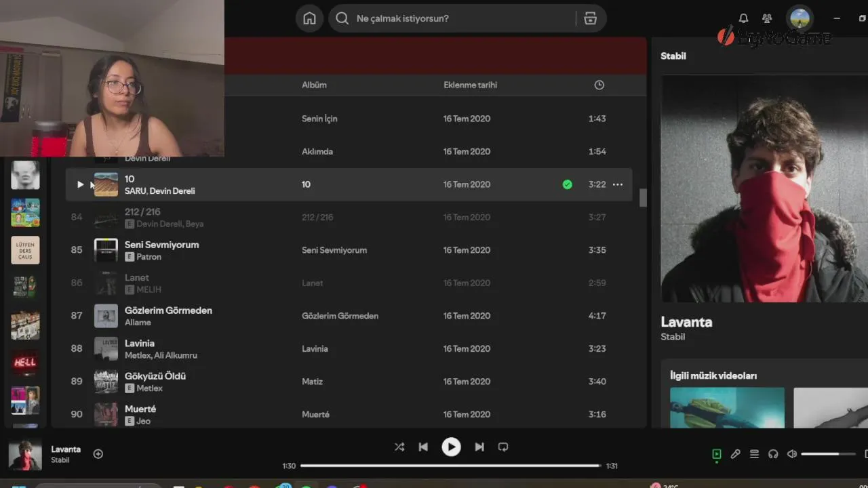Viewport: 868px width, 488px height.
Task: Click track duration '3:35' of Seni Sevmiyorum
Action: [x=597, y=250]
